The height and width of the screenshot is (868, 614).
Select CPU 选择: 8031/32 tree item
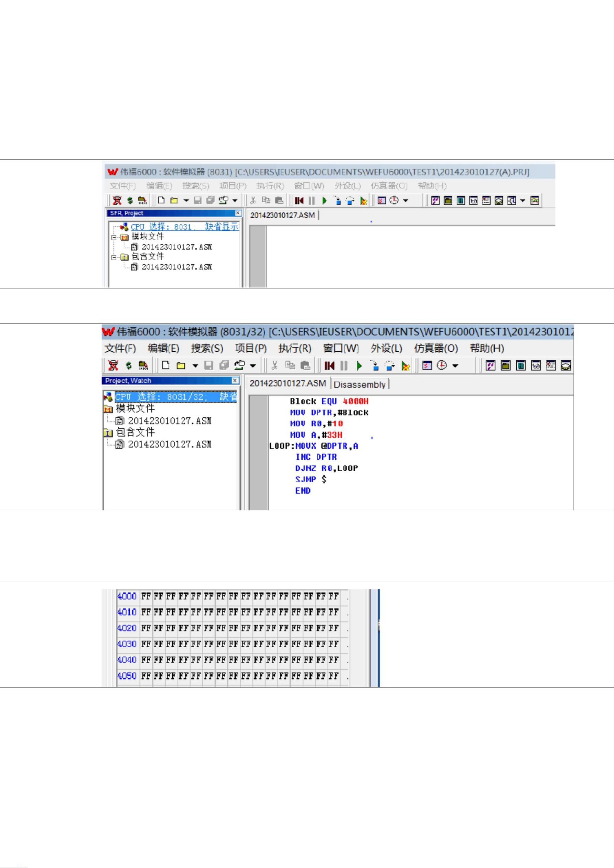(x=176, y=397)
